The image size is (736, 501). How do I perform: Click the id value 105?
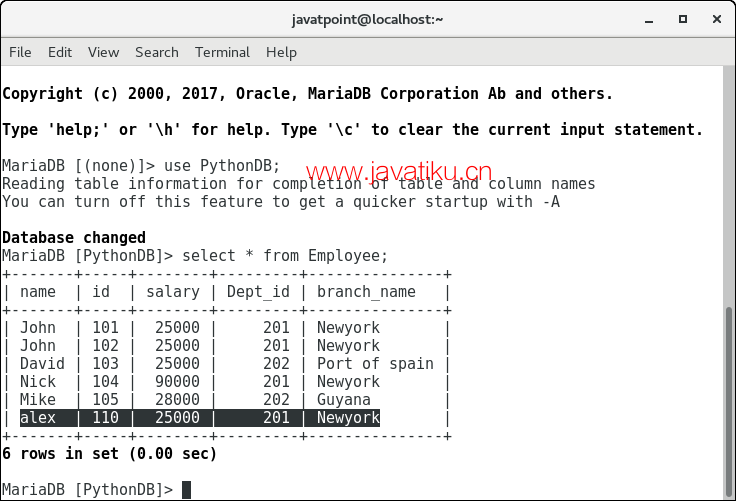click(106, 400)
